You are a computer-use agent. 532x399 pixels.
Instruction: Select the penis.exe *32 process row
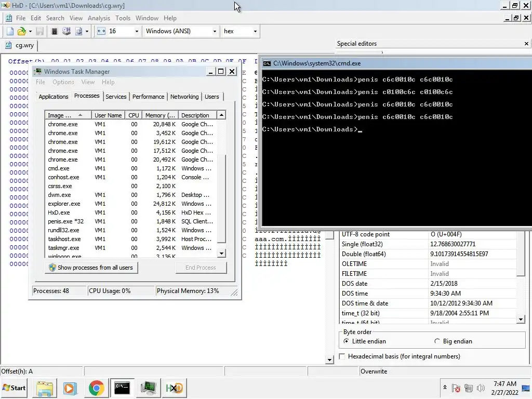[x=130, y=221]
